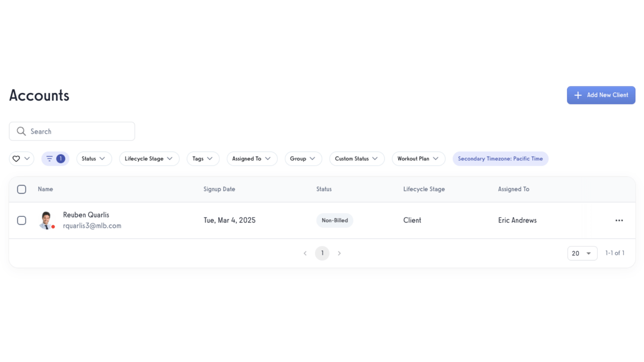Sort by the Signup Date column header
Viewport: 644px width, 362px height.
(219, 189)
